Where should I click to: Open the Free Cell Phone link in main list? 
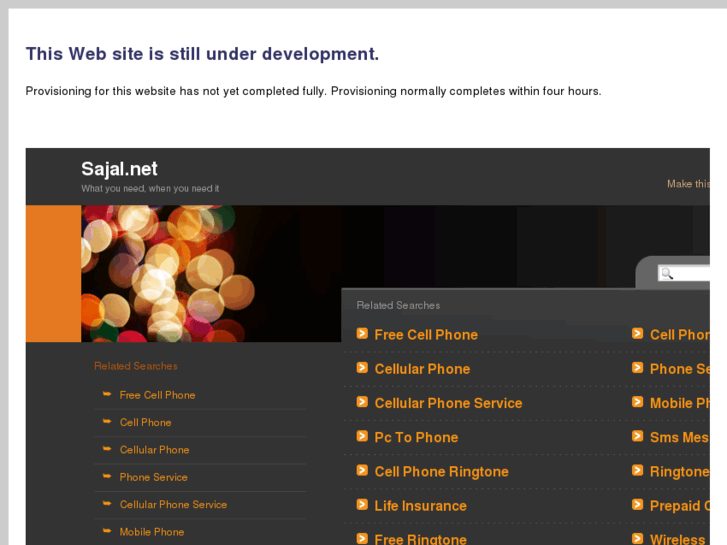pyautogui.click(x=426, y=335)
